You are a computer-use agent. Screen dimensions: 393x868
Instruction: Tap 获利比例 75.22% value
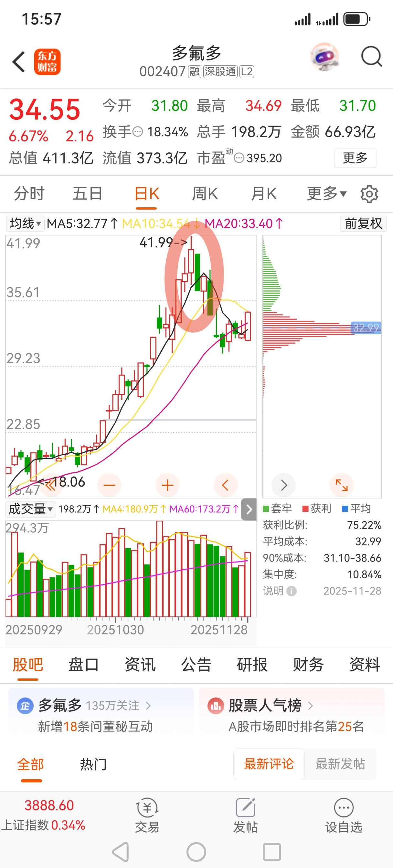coord(364,525)
